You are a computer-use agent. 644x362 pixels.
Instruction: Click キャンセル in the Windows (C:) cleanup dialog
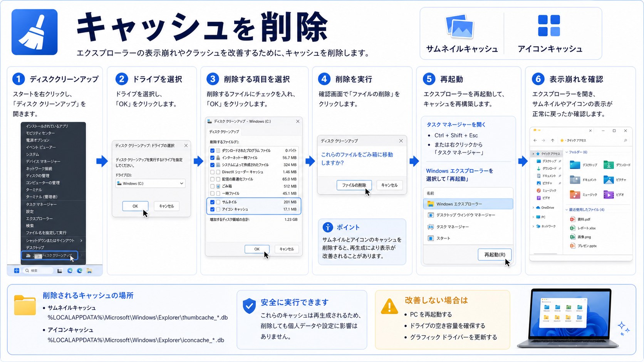[x=287, y=249]
